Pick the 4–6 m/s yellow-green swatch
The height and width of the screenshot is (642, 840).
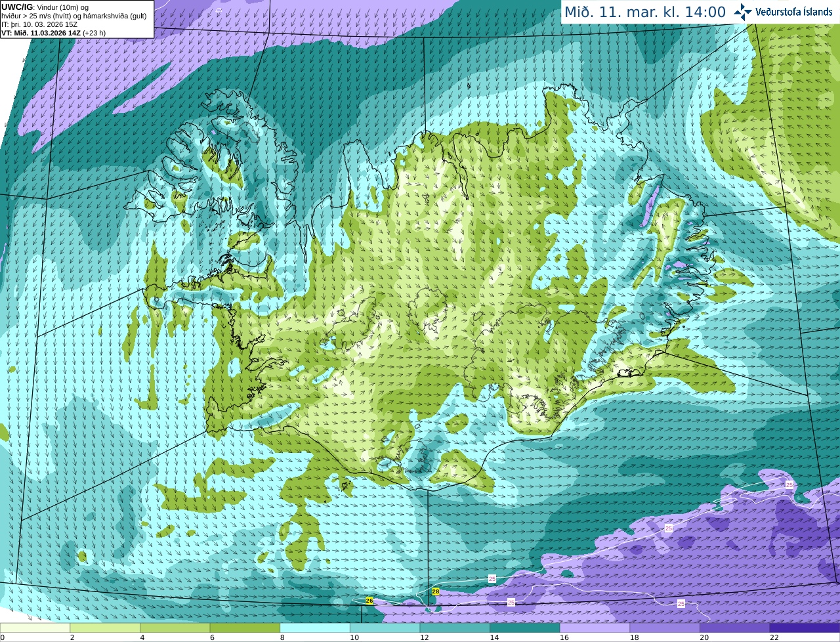(175, 628)
